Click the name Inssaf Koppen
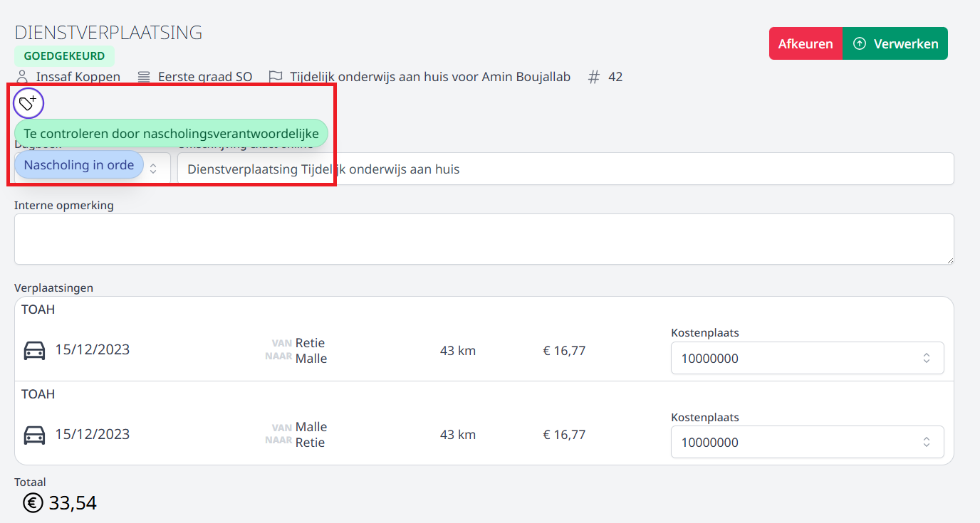 pyautogui.click(x=78, y=76)
